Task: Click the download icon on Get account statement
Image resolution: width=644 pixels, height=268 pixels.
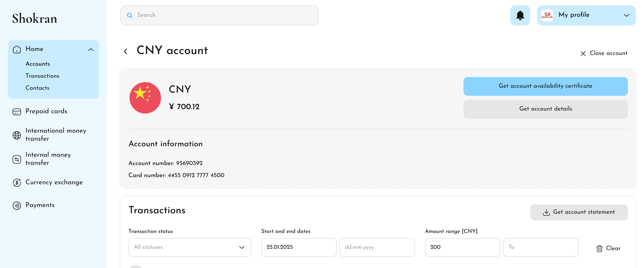Action: (546, 212)
